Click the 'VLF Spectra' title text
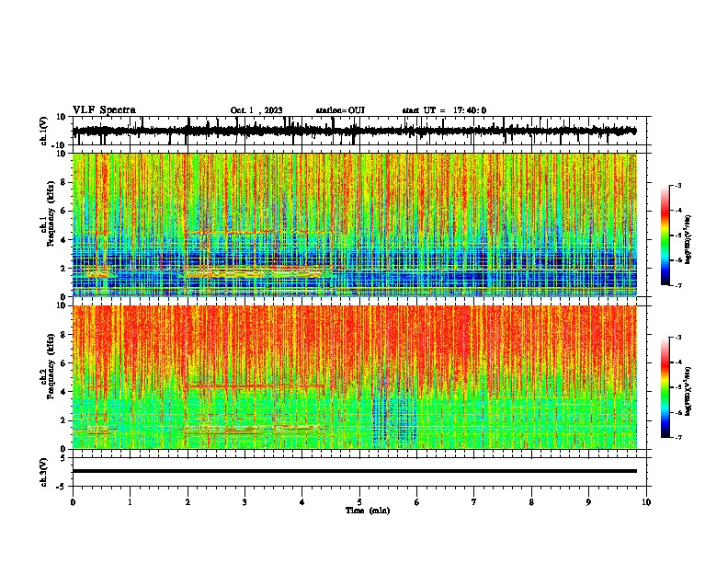The height and width of the screenshot is (563, 728). [104, 110]
